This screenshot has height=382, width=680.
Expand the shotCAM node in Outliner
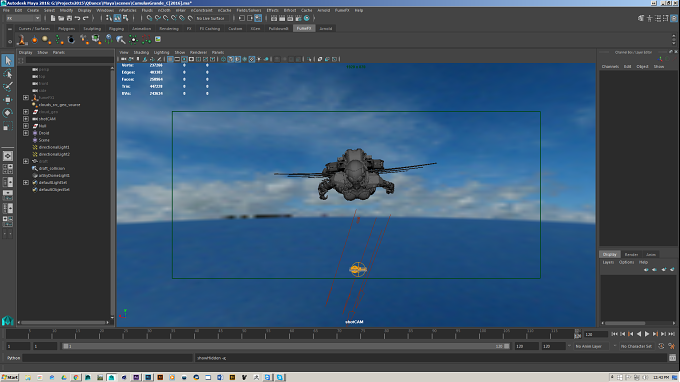(x=26, y=119)
